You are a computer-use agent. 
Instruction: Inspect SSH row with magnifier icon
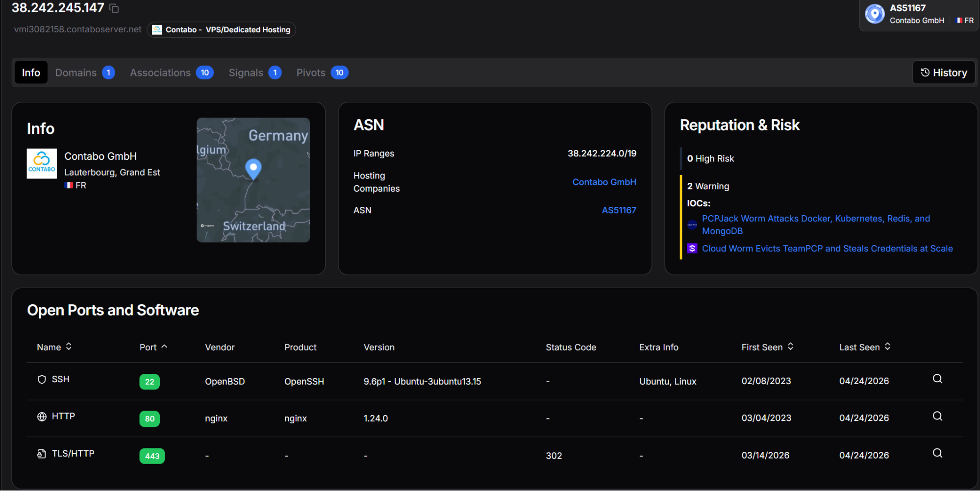pyautogui.click(x=937, y=379)
